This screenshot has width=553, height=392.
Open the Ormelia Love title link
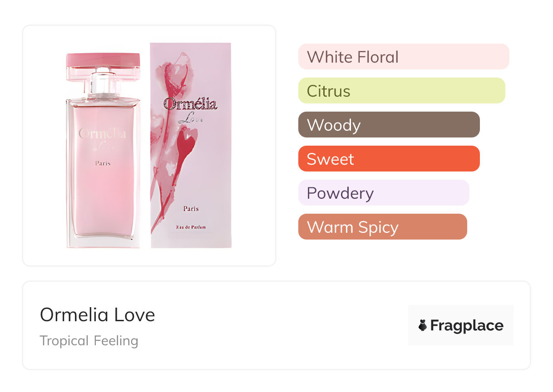coord(98,315)
